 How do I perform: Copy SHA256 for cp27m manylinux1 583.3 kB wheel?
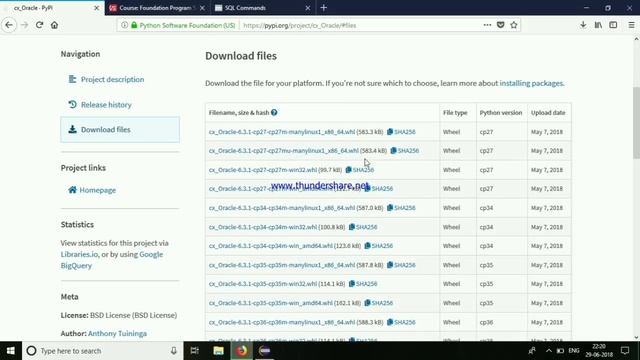pos(401,132)
